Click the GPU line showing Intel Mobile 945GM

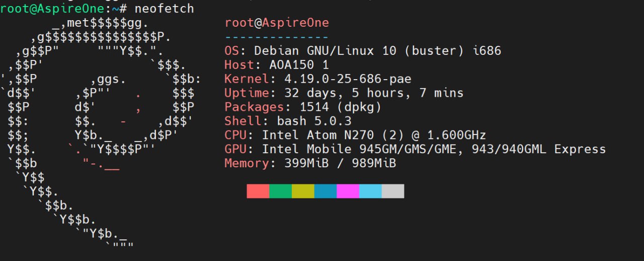pos(415,150)
